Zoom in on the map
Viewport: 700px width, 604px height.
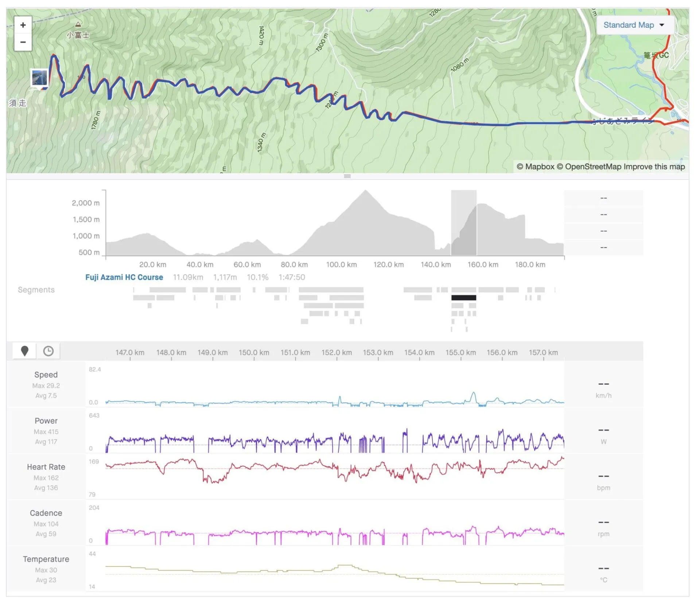[x=23, y=25]
